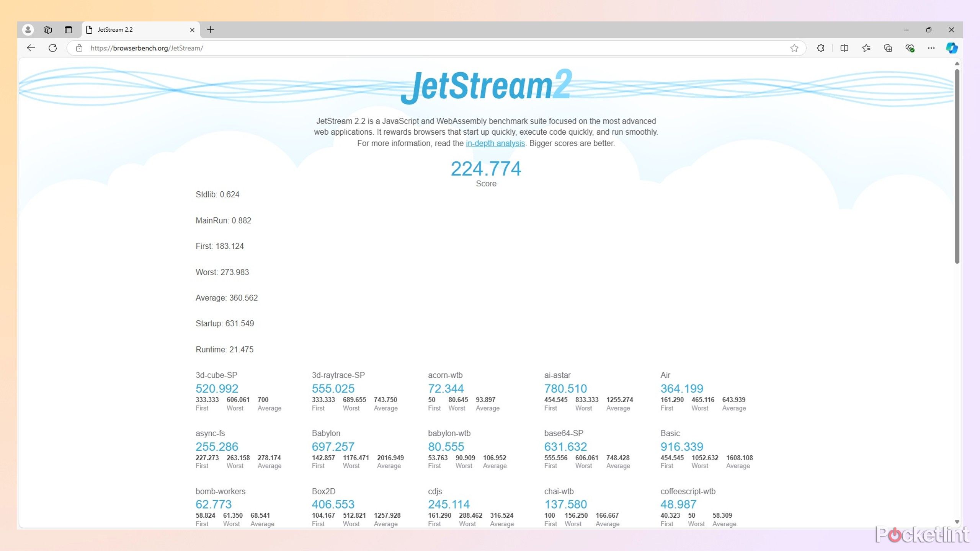Click the MainRun: 0.882 line
Image resolution: width=980 pixels, height=551 pixels.
(224, 221)
